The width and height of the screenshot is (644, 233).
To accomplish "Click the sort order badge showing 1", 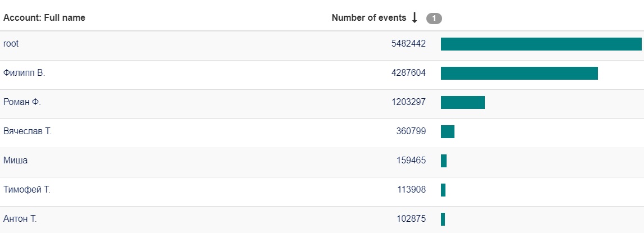I will (434, 18).
